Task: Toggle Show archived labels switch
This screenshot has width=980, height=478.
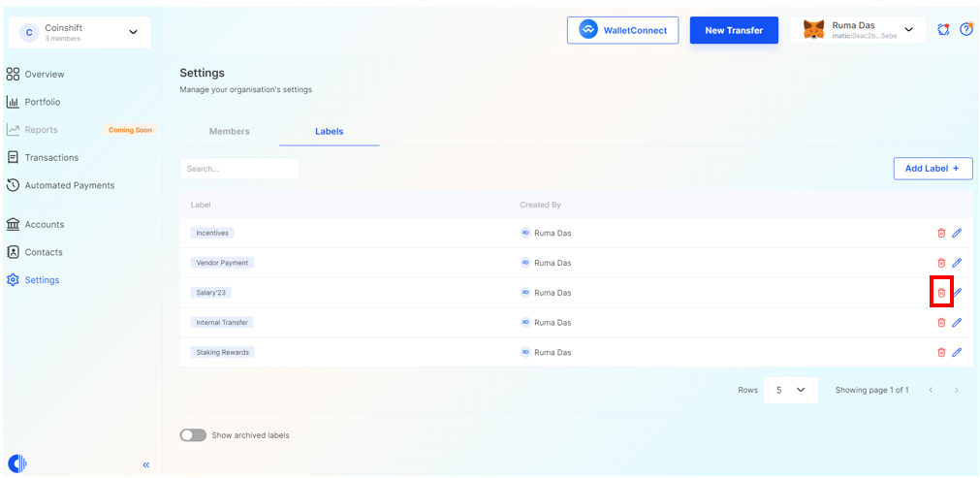Action: [x=193, y=435]
